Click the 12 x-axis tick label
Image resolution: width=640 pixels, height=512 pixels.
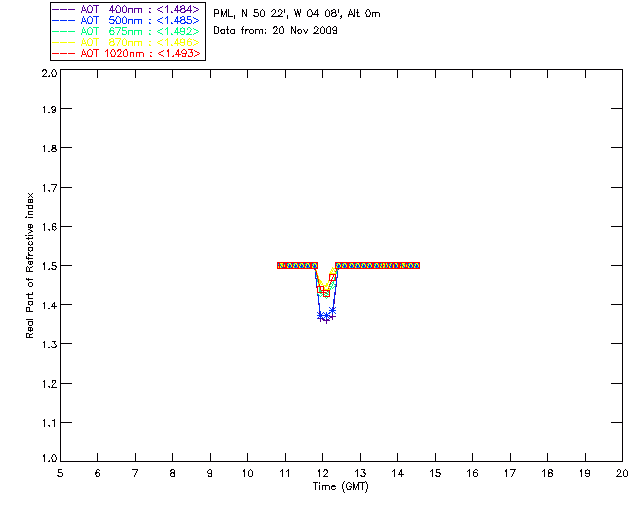[x=322, y=473]
